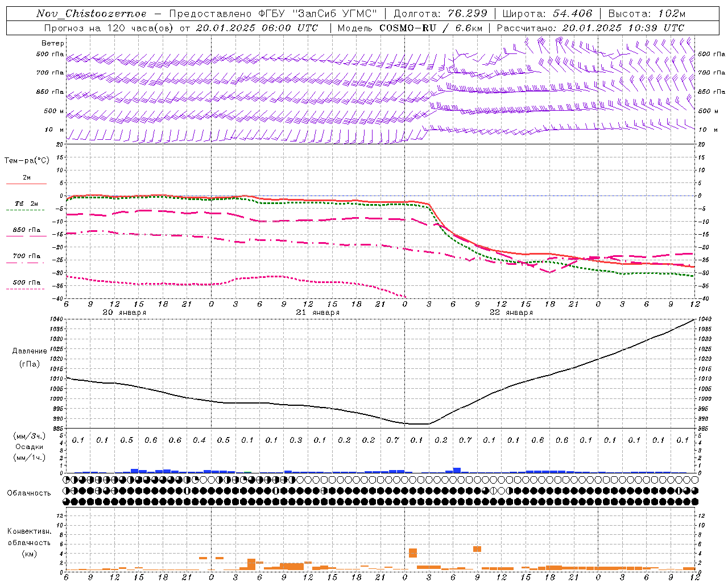
Task: Click the Nov_Chistoozernoe station title
Action: (x=92, y=14)
